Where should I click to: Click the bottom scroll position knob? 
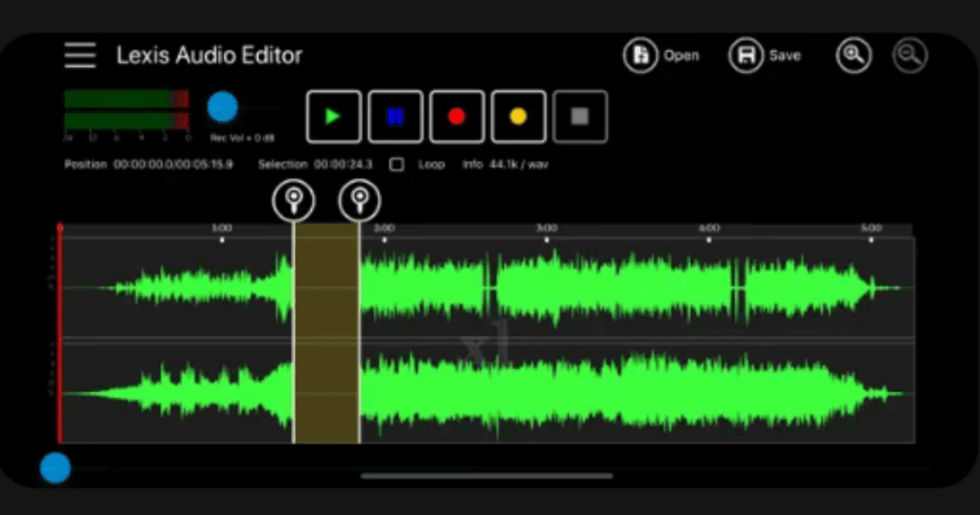coord(55,468)
